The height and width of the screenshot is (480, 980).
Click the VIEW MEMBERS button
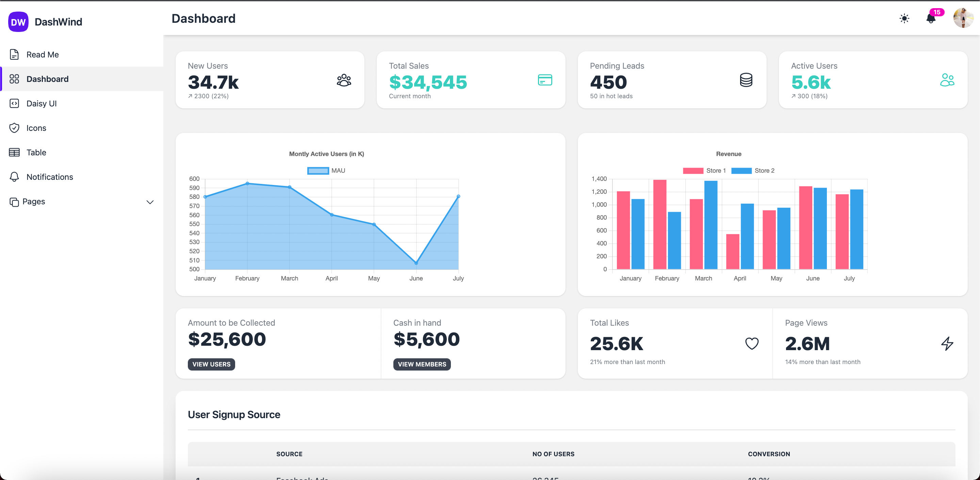click(422, 364)
